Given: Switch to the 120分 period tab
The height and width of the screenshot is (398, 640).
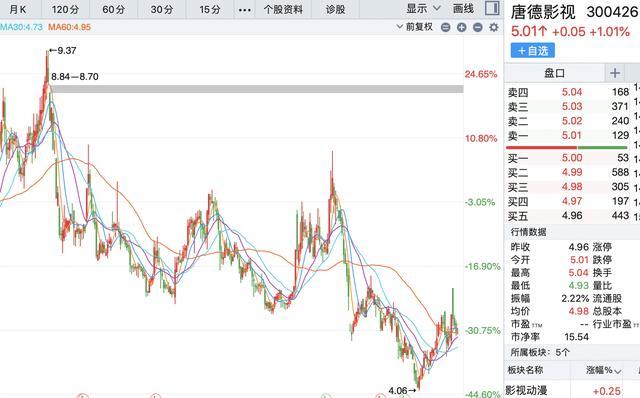Looking at the screenshot, I should pos(65,9).
